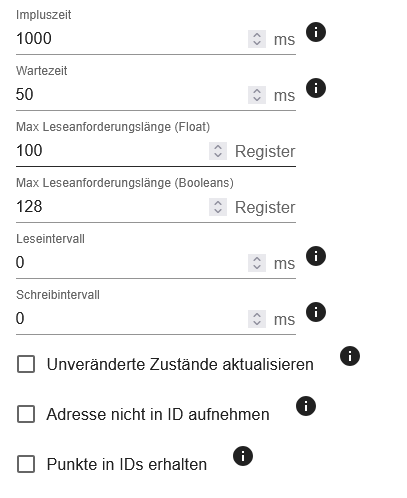Image resolution: width=407 pixels, height=498 pixels.
Task: Click the Leseintervall stepper control
Action: click(257, 263)
